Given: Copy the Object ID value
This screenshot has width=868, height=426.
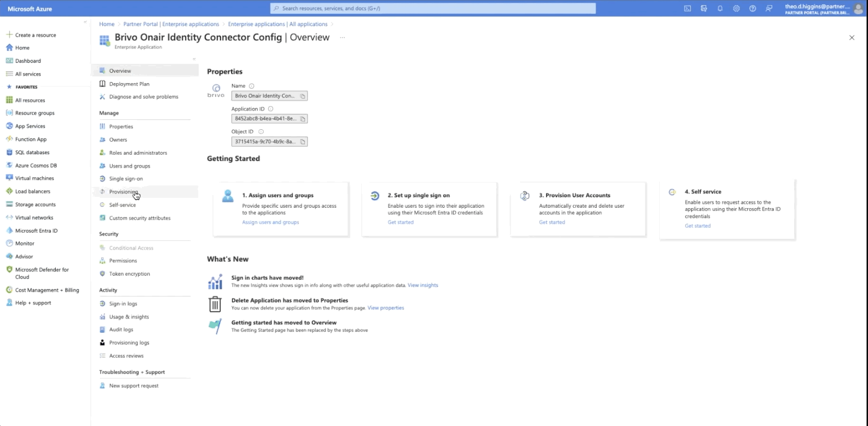Looking at the screenshot, I should (302, 142).
